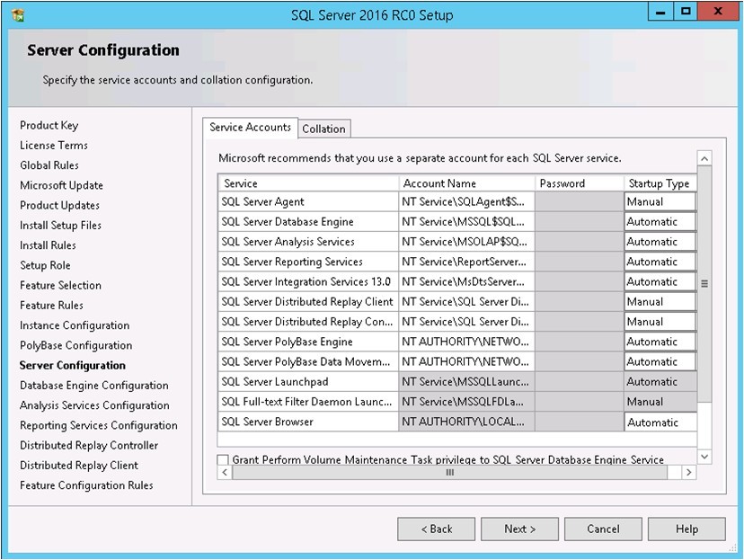Switch to the Collation tab
Image resolution: width=744 pixels, height=560 pixels.
(x=324, y=129)
